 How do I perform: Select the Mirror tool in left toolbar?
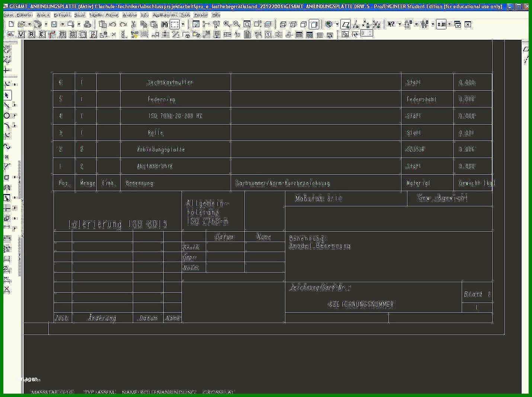pos(7,188)
